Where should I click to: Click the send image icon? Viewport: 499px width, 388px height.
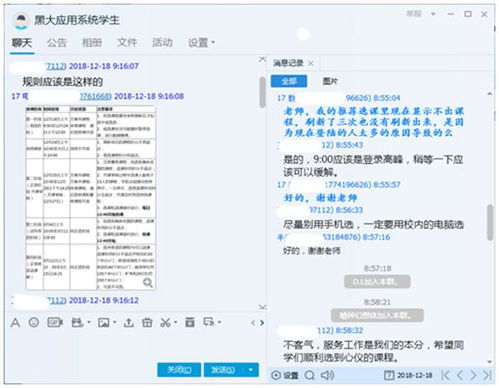point(104,322)
